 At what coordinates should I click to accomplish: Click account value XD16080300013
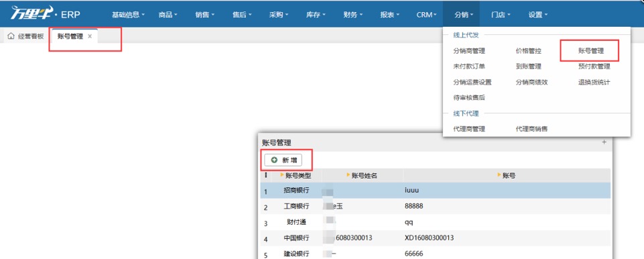(x=429, y=238)
